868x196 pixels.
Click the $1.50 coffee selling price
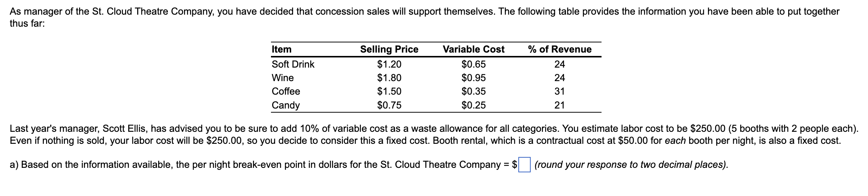(x=389, y=91)
